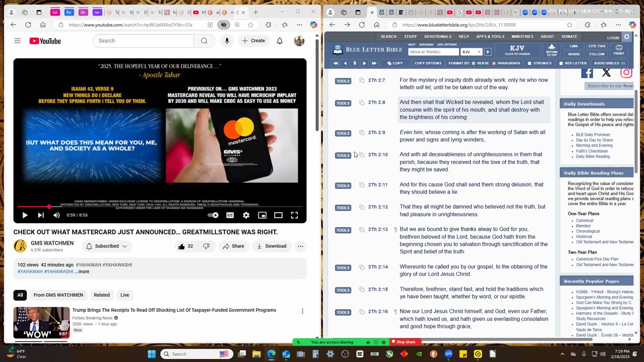Open Trump Brings The Receipts video thumbnail
644x362 pixels.
(41, 323)
